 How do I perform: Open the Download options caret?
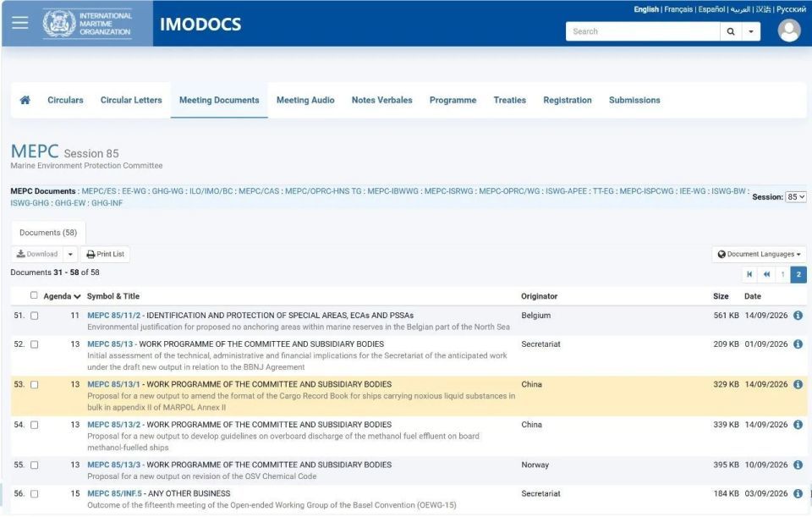(x=70, y=255)
